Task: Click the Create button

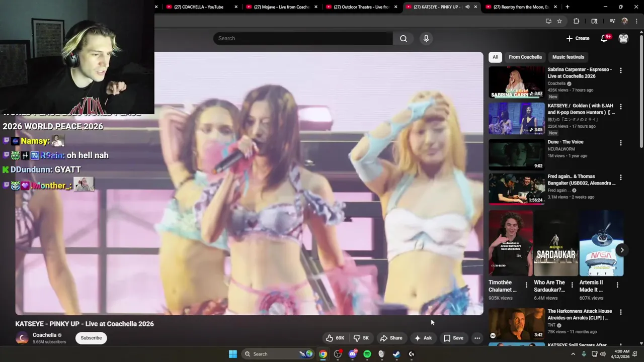Action: click(x=577, y=38)
